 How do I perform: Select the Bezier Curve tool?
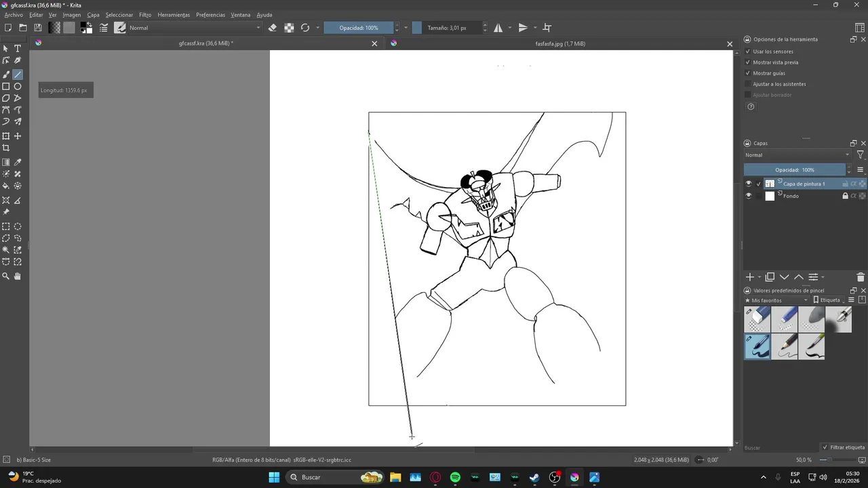coord(6,110)
